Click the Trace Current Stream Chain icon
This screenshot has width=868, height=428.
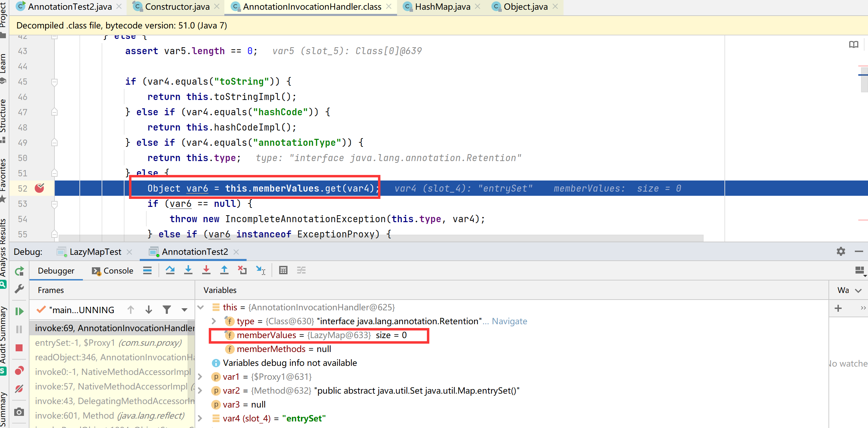(x=301, y=270)
